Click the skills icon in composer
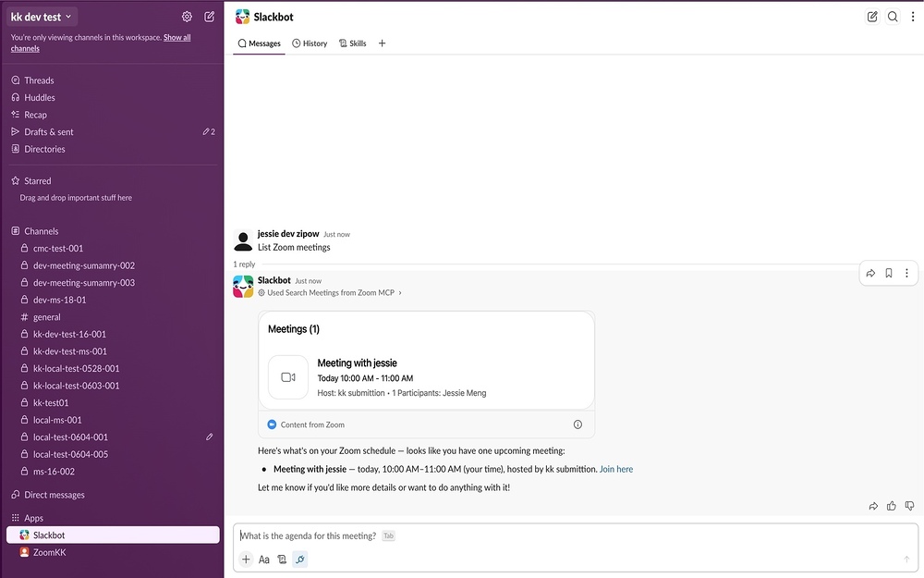The height and width of the screenshot is (578, 924). [282, 560]
